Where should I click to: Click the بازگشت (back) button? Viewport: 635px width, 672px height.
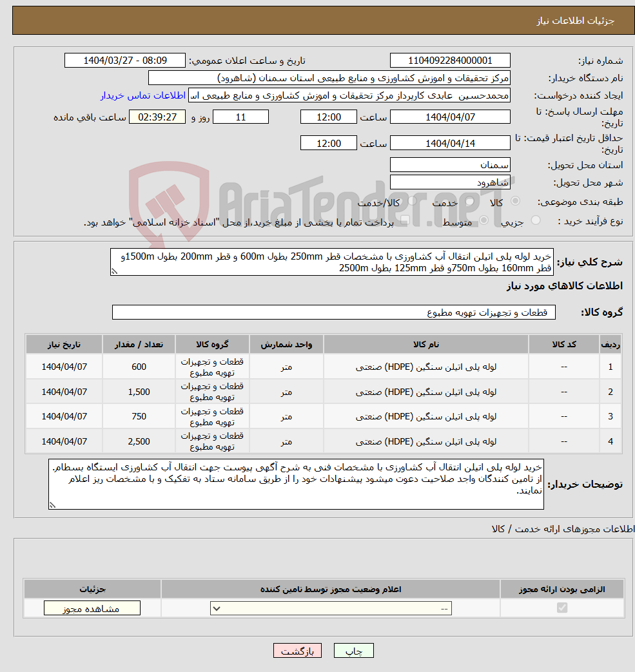click(297, 651)
